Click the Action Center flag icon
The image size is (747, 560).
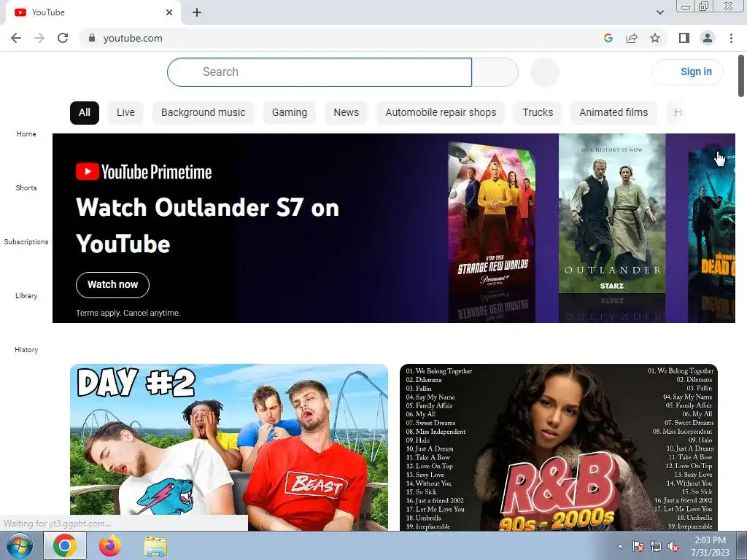[x=638, y=546]
